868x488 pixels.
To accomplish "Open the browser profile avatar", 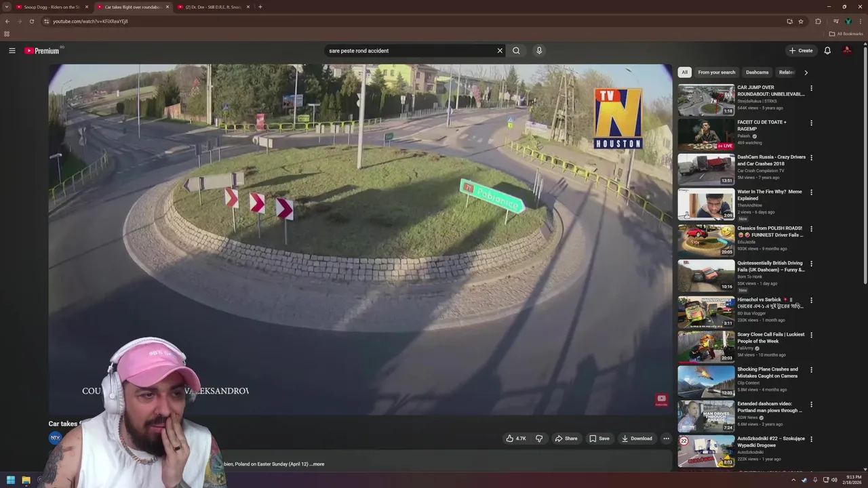I will click(848, 21).
